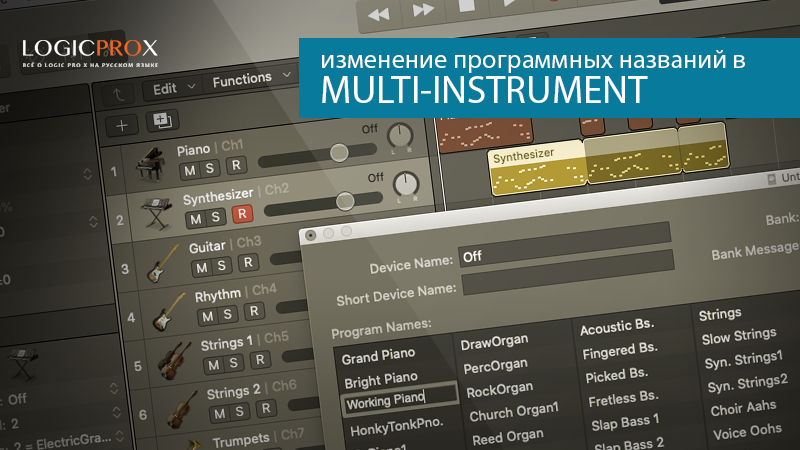Select the Synthesizer track's keyboard icon
Screen dimensions: 800x450
pyautogui.click(x=156, y=212)
